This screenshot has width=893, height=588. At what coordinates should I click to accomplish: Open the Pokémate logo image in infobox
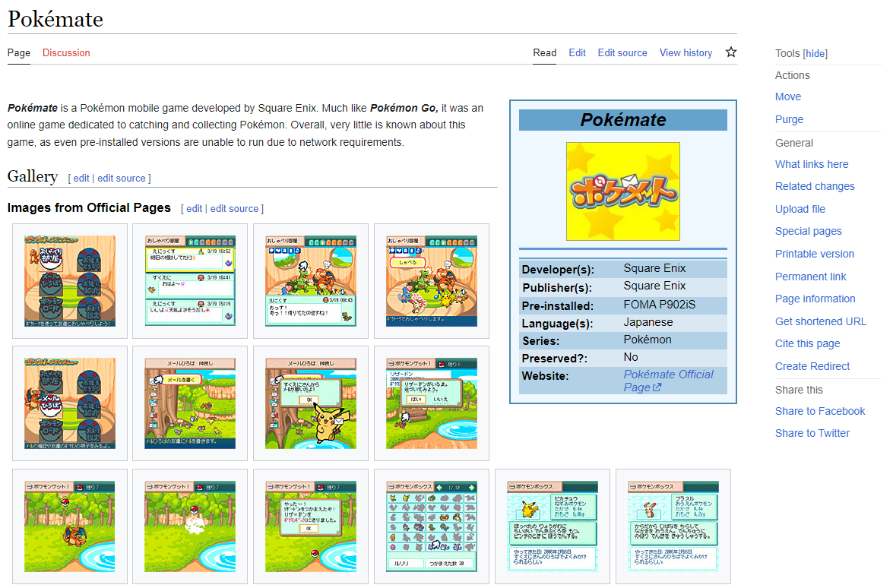coord(622,191)
